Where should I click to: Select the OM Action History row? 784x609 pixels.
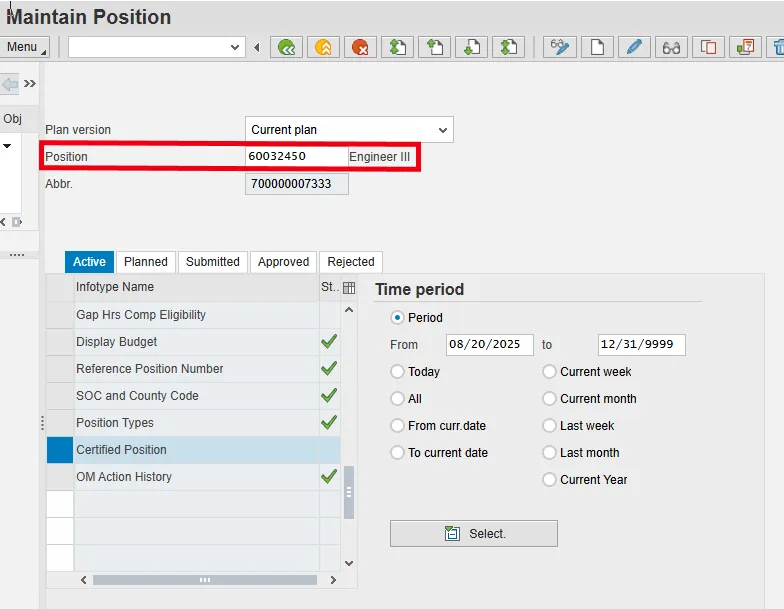click(x=194, y=477)
